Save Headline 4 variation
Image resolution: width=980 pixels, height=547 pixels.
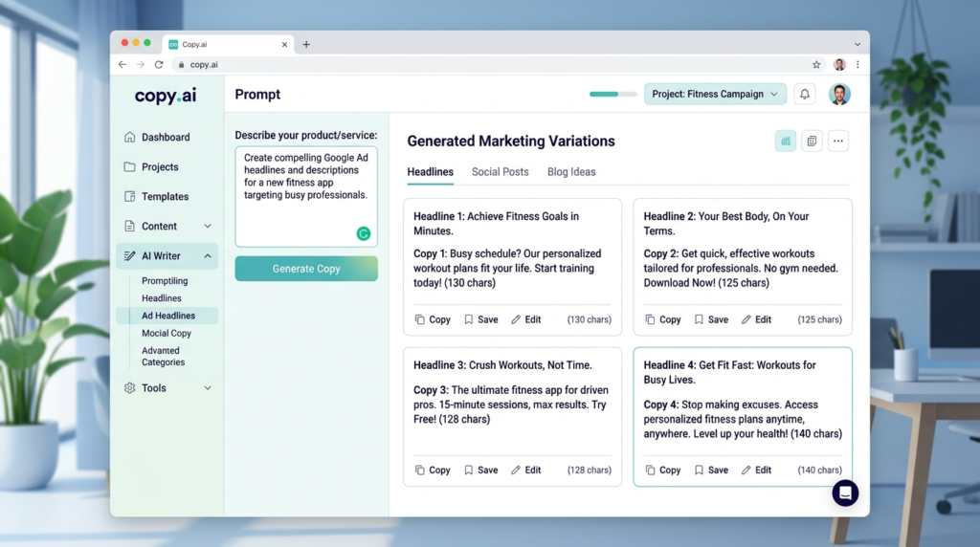point(711,470)
